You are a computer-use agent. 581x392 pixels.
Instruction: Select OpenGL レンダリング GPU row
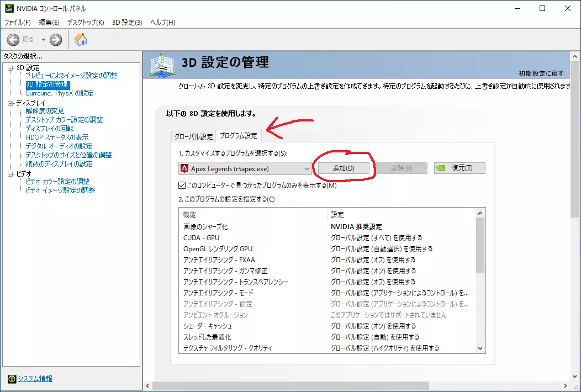tap(327, 249)
